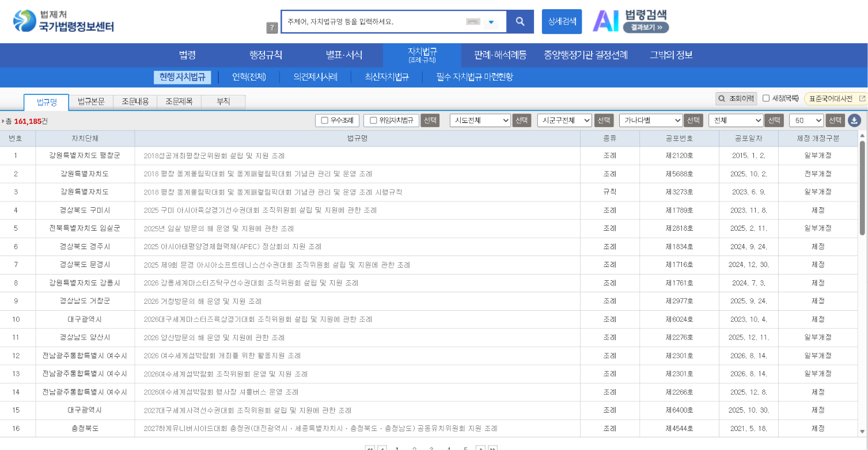
Task: Click the scrollbar up arrow of the table
Action: coord(862,135)
